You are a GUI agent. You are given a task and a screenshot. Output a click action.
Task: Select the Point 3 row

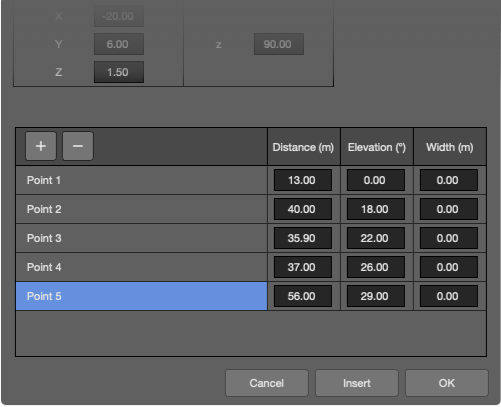141,238
